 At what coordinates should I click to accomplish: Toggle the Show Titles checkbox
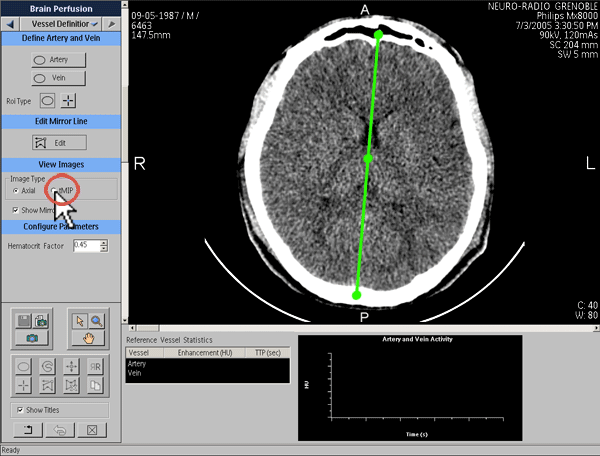coord(20,410)
